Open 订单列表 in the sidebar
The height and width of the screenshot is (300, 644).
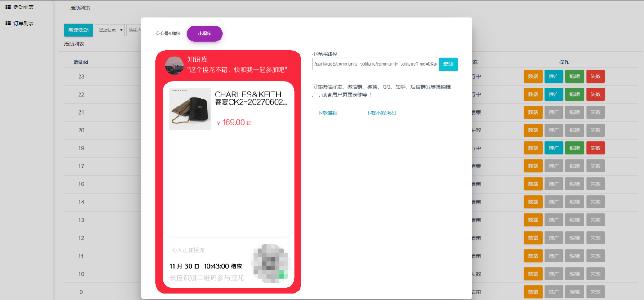pos(23,23)
